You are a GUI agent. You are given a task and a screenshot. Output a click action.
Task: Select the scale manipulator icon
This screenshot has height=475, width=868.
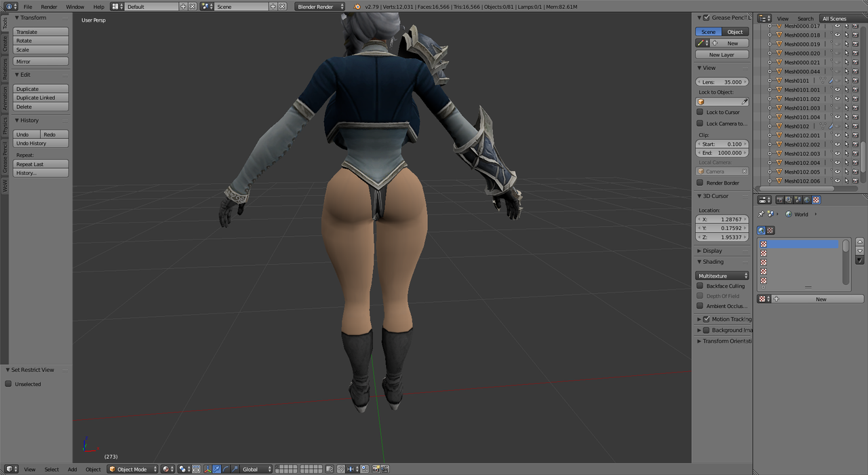tap(235, 469)
